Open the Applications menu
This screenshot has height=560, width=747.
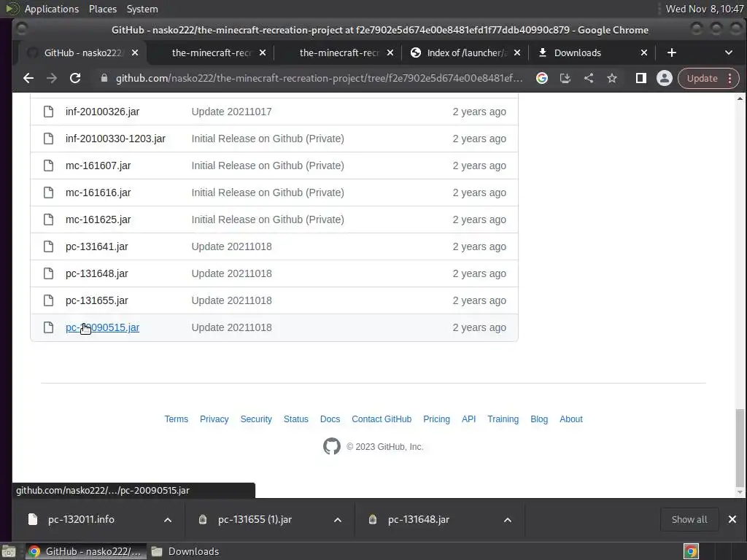coord(52,9)
